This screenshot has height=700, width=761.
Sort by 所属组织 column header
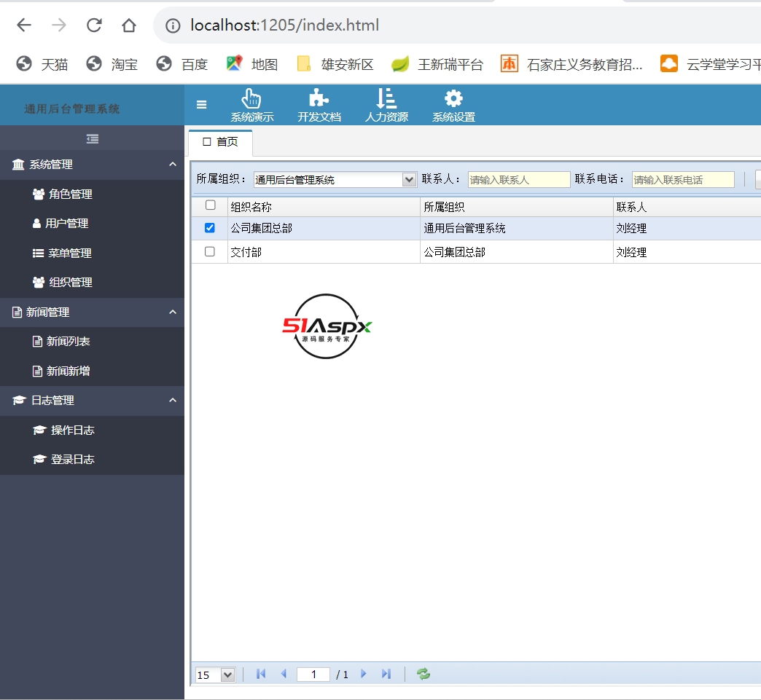[x=516, y=207]
